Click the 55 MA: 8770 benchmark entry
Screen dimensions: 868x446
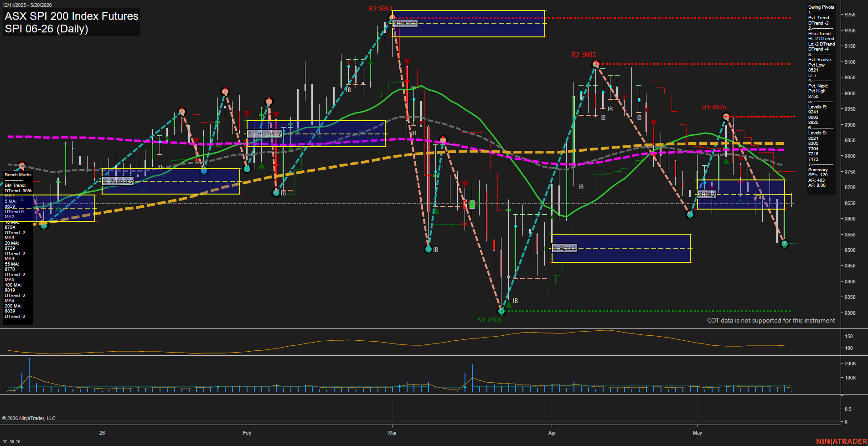[12, 267]
